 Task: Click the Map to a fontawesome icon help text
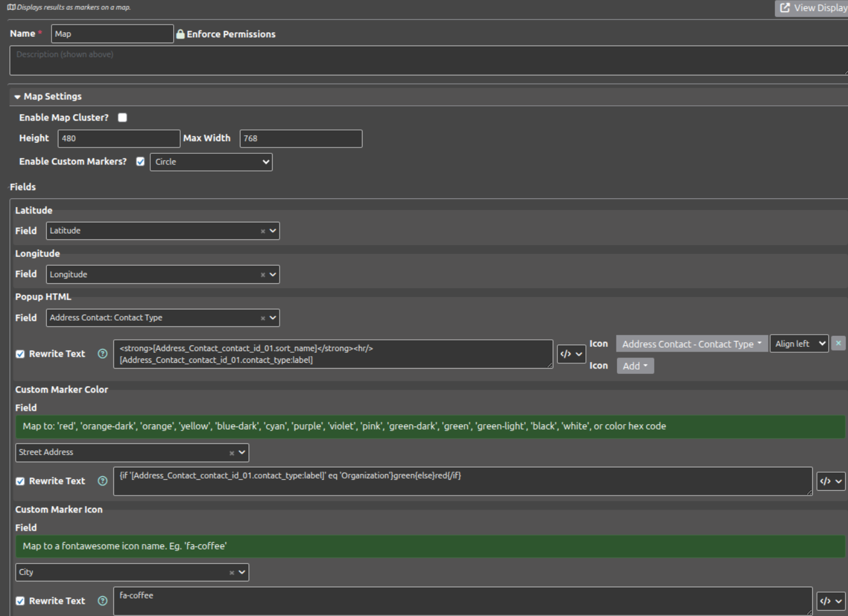pos(125,546)
